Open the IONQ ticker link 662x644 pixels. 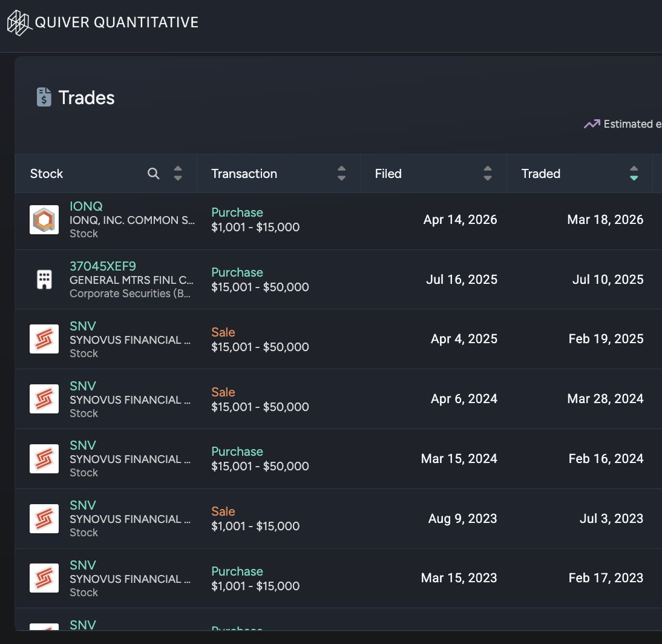click(85, 206)
